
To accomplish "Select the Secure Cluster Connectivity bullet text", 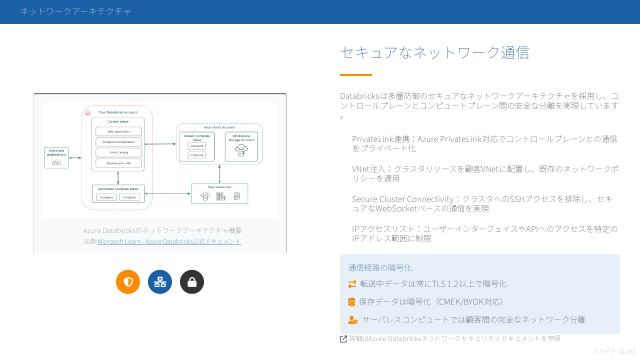I will click(x=482, y=204).
